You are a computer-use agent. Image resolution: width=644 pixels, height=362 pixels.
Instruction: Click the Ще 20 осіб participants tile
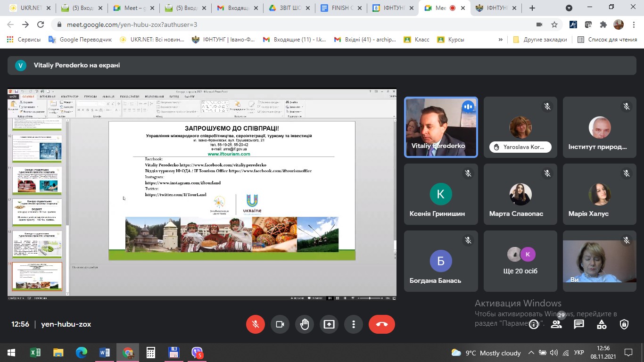coord(520,261)
